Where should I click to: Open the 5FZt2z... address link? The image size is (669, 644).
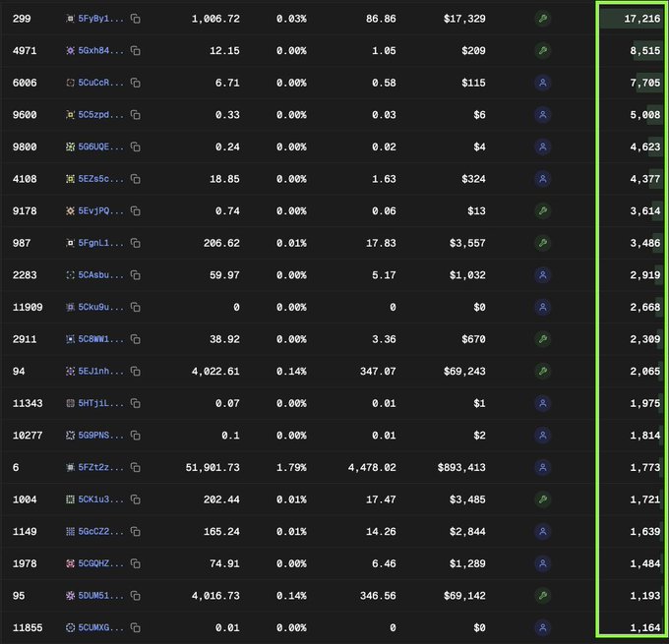pyautogui.click(x=100, y=467)
